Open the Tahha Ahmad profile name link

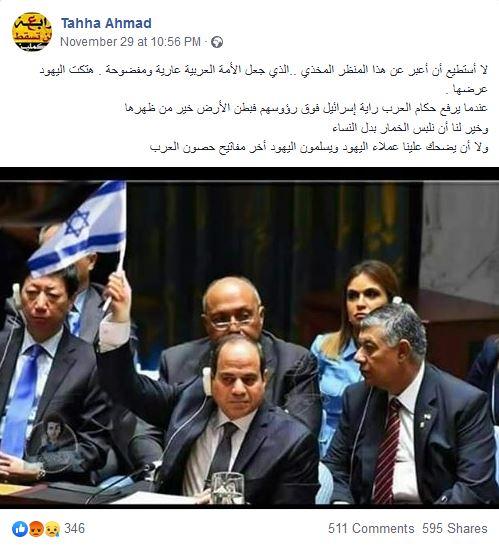pyautogui.click(x=106, y=23)
